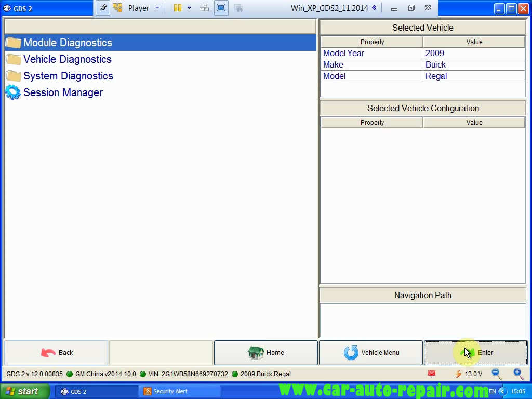Maximize the GDS 2 window
Screen dimensions: 532x399
coord(511,8)
